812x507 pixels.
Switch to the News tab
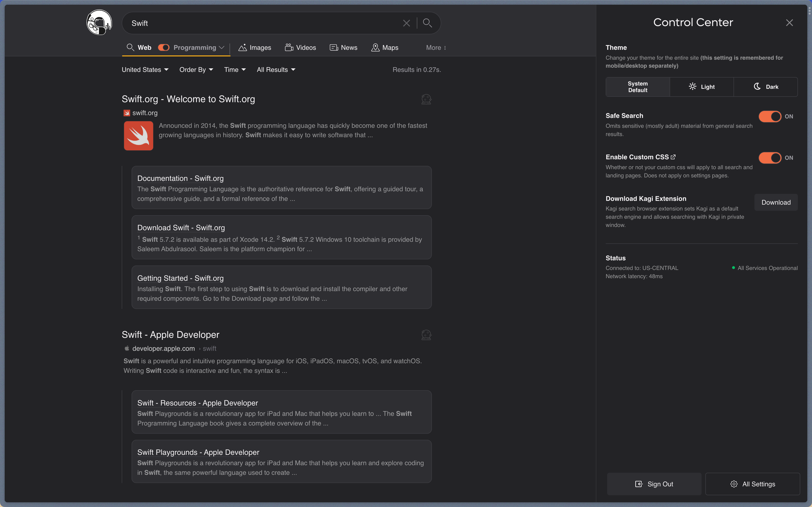click(344, 48)
